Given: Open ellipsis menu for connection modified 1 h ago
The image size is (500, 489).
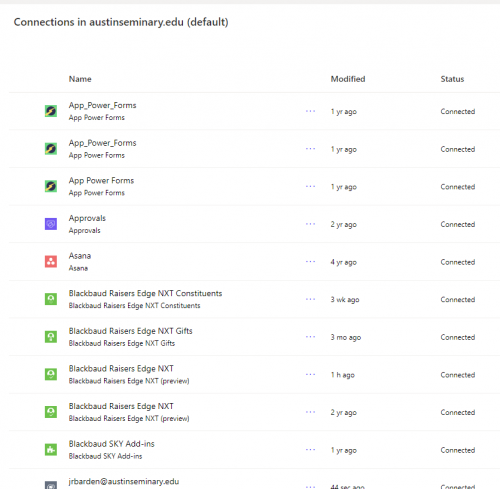Looking at the screenshot, I should pos(310,375).
